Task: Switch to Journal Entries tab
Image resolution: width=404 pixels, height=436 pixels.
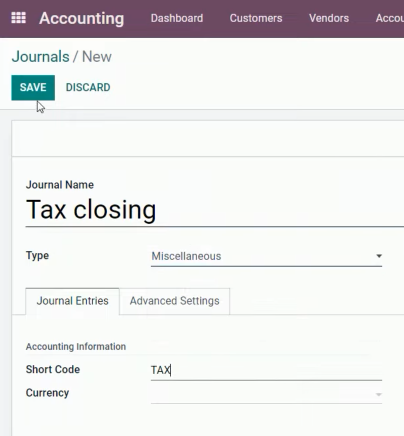Action: click(x=72, y=301)
